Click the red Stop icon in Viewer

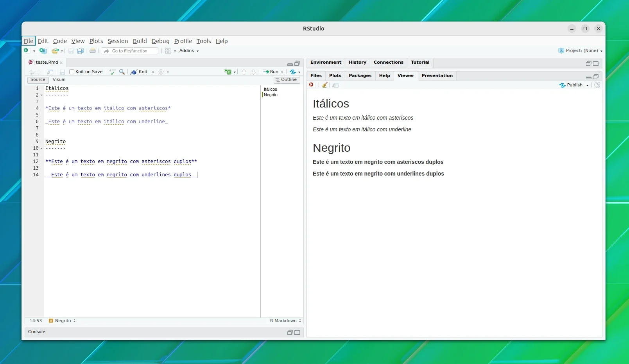312,85
